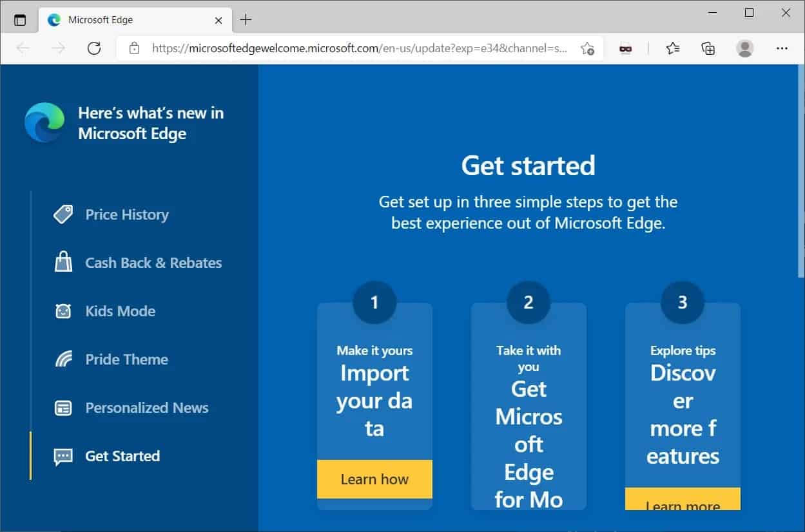Click Get Microsoft Edge for Mobile card text
The image size is (805, 532).
[529, 444]
